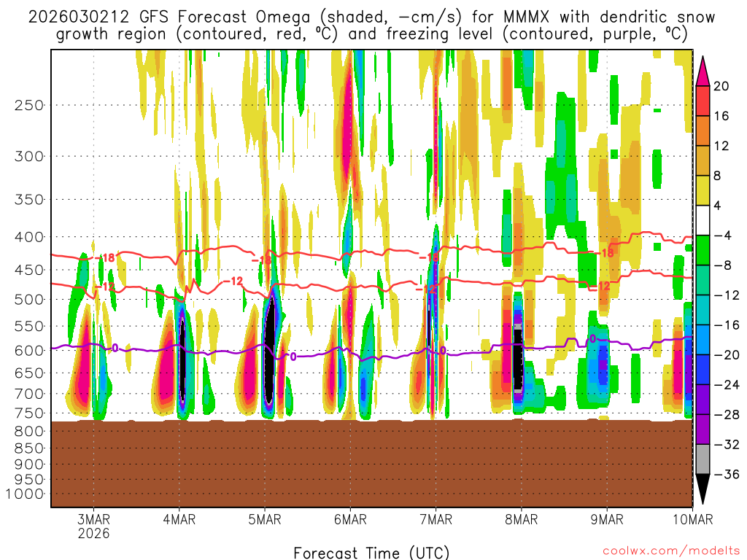The width and height of the screenshot is (747, 560).
Task: Click the Forecast Time (UTC) axis title
Action: tap(371, 552)
